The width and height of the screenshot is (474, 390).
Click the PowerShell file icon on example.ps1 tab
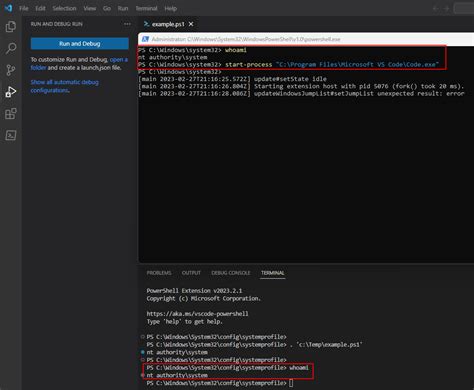(x=146, y=24)
